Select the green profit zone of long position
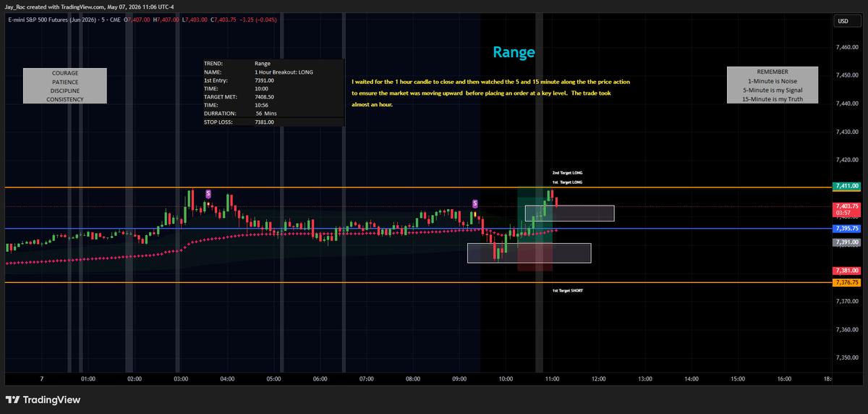868x414 pixels. click(x=535, y=214)
